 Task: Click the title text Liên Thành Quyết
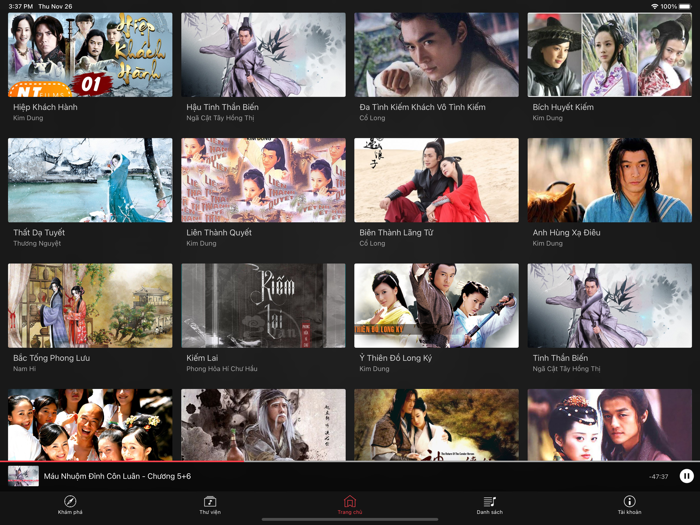(x=219, y=233)
